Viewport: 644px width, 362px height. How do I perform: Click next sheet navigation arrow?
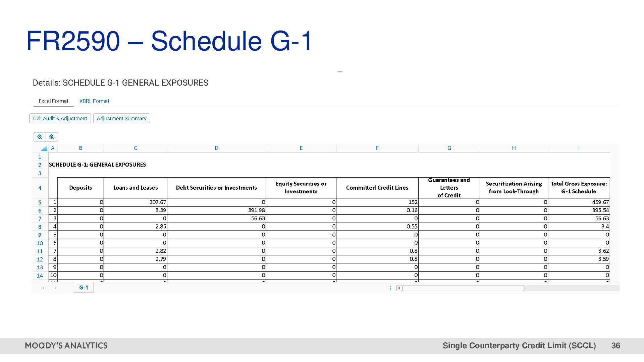point(56,288)
